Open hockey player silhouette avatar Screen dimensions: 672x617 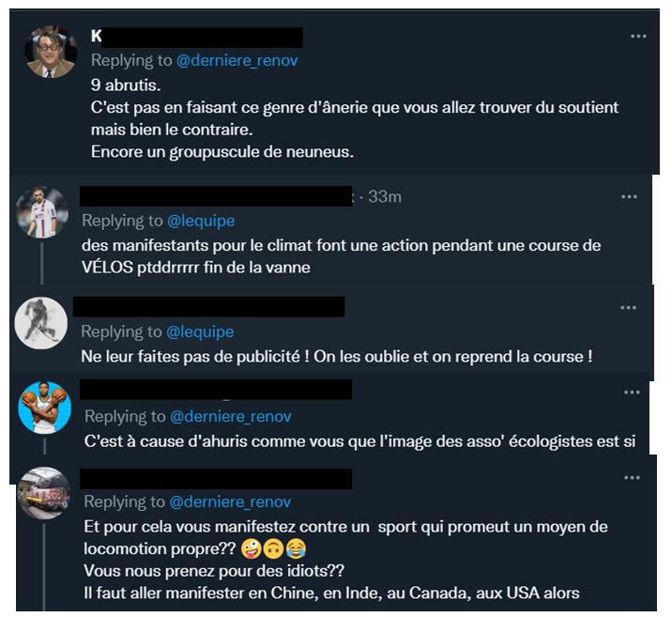41,323
